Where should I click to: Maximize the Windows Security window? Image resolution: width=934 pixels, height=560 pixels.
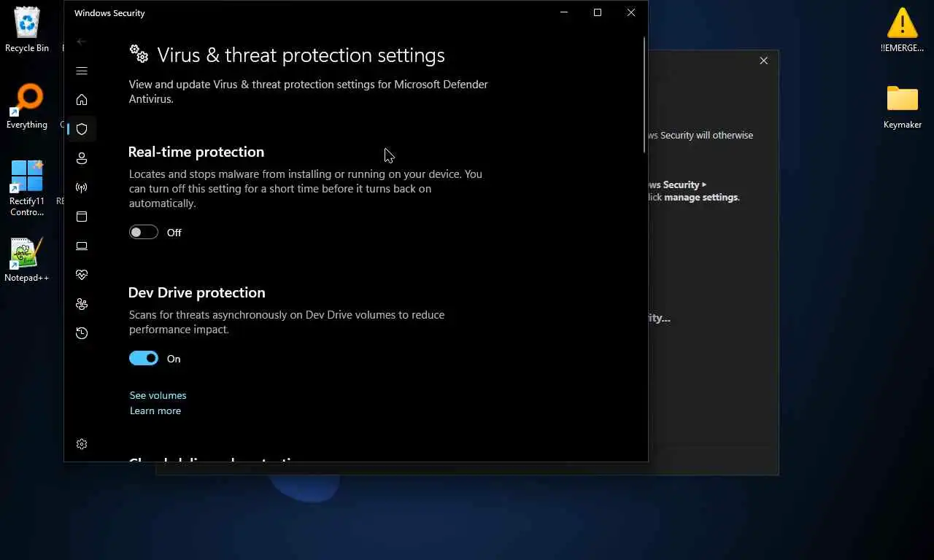pyautogui.click(x=598, y=12)
